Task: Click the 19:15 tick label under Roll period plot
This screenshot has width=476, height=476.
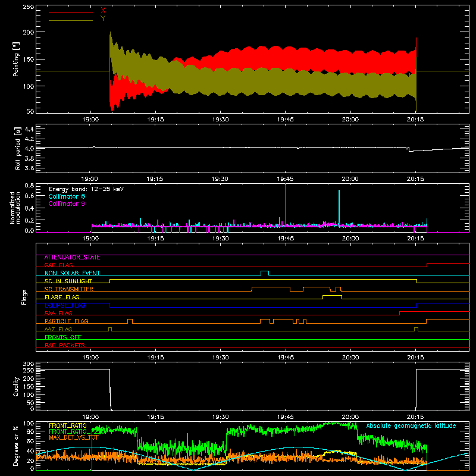Action: (155, 179)
